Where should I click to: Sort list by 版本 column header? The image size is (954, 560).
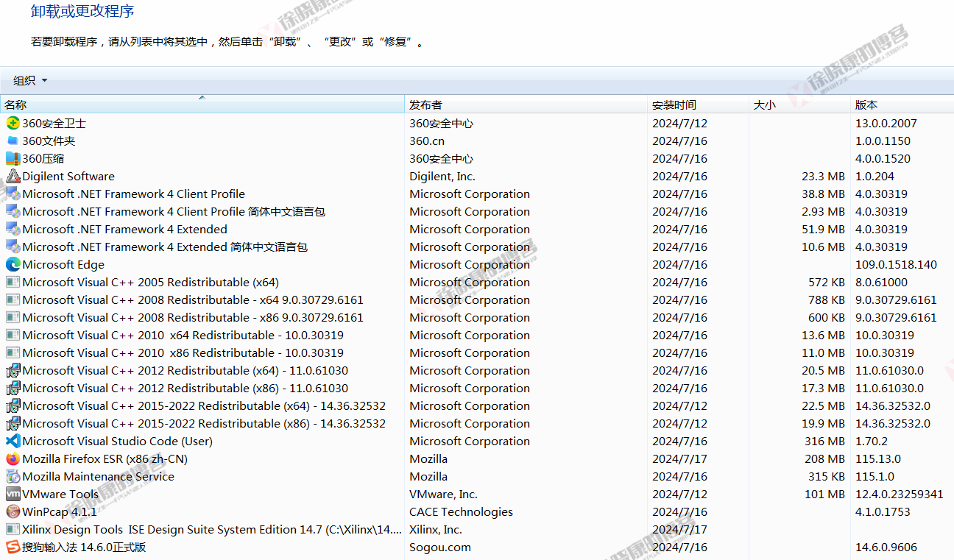[x=902, y=104]
